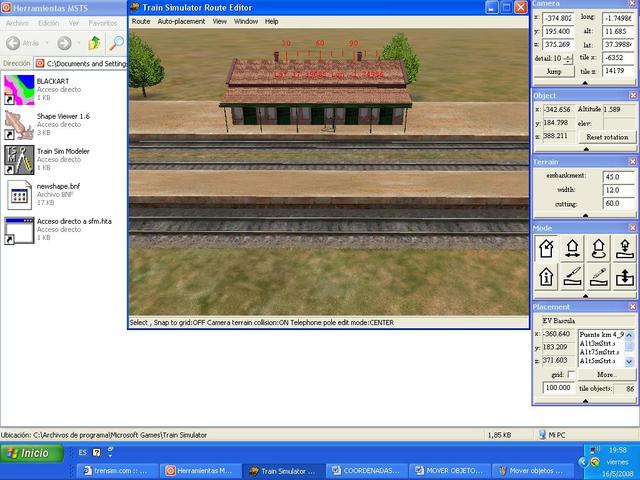Collapse the Camera panel using bottom arrow
Viewport: 640px width, 480px height.
point(585,82)
